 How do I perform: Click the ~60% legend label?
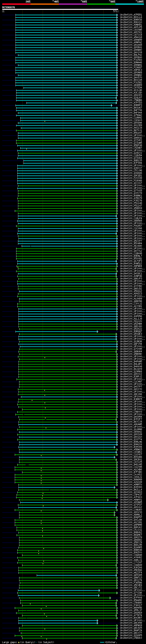click(84, 2)
